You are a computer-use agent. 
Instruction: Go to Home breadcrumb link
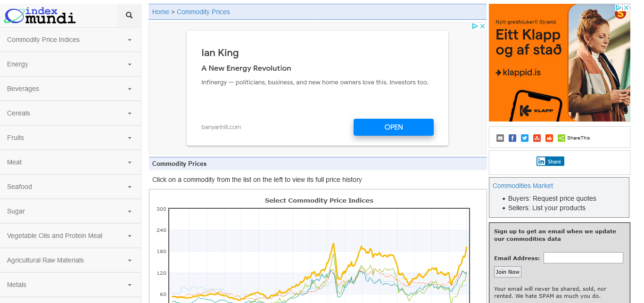click(x=160, y=12)
